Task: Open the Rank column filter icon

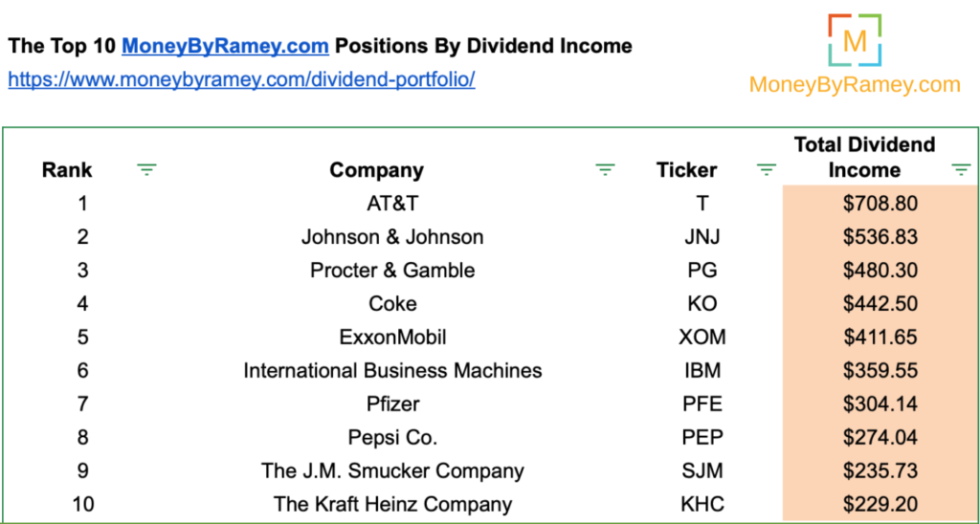Action: tap(146, 169)
